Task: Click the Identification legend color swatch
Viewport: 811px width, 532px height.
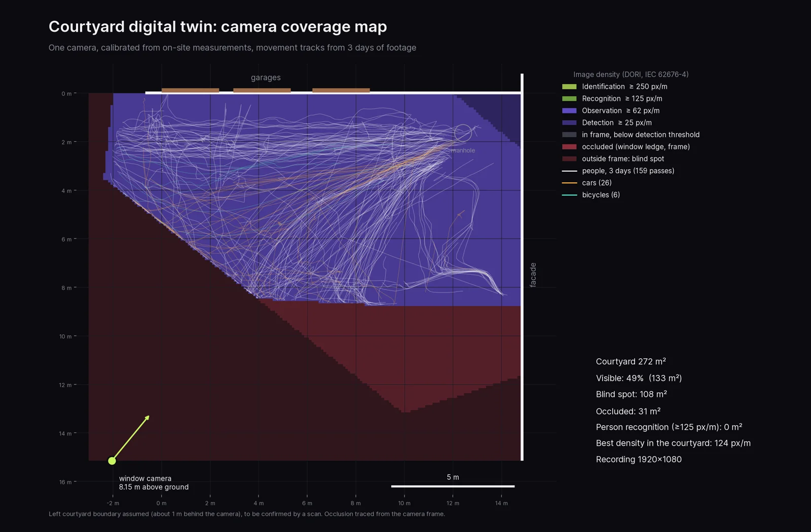Action: click(569, 87)
